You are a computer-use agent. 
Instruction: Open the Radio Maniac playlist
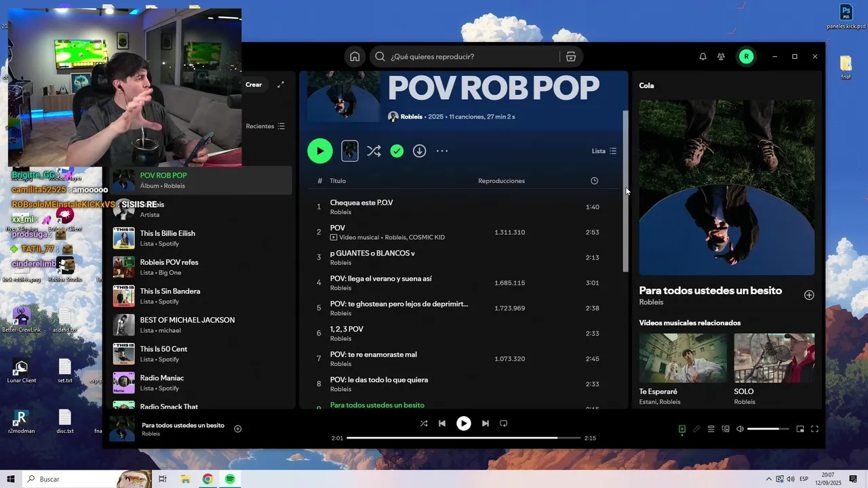coord(201,383)
